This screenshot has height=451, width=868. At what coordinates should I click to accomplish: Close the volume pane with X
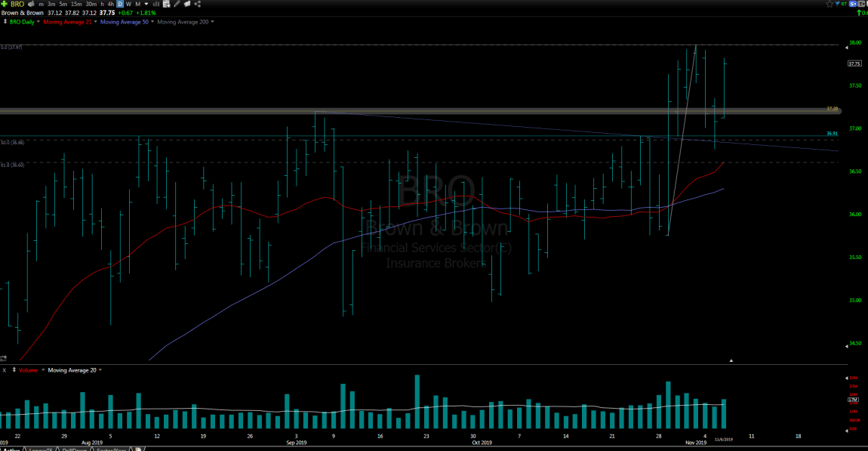[5, 370]
